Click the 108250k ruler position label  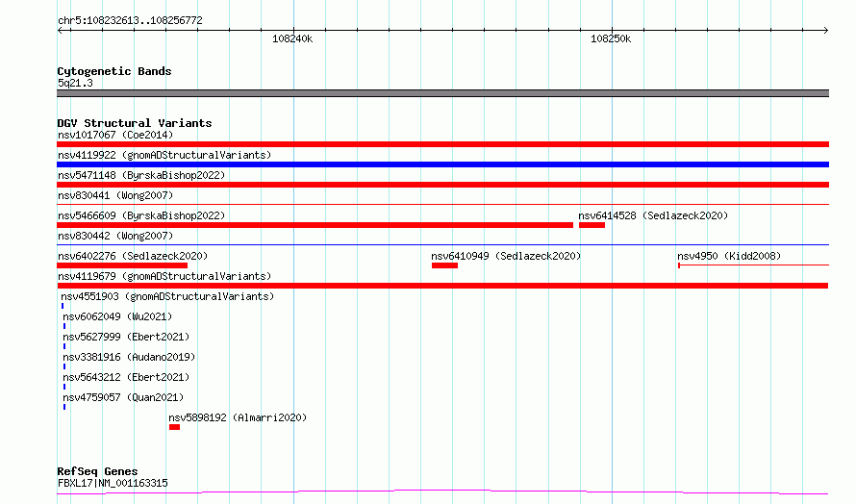(x=611, y=38)
